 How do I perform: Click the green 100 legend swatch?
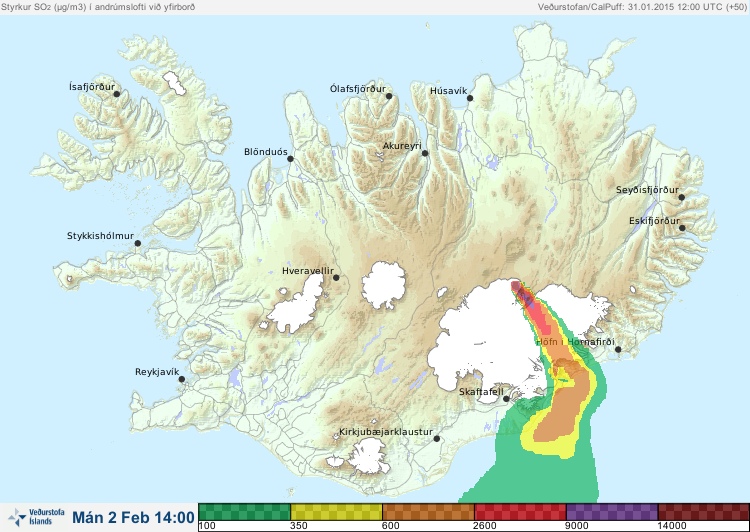pos(244,512)
